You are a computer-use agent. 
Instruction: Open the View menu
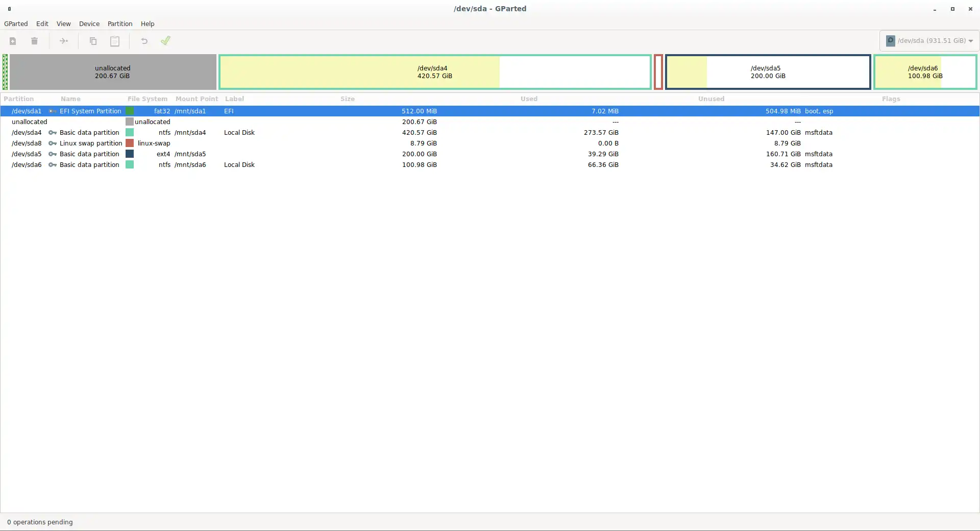[x=63, y=24]
